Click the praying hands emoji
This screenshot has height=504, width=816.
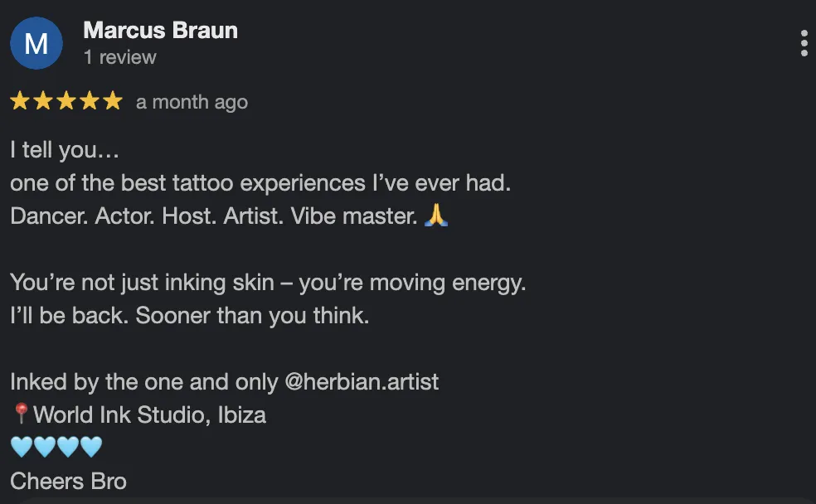tap(436, 216)
